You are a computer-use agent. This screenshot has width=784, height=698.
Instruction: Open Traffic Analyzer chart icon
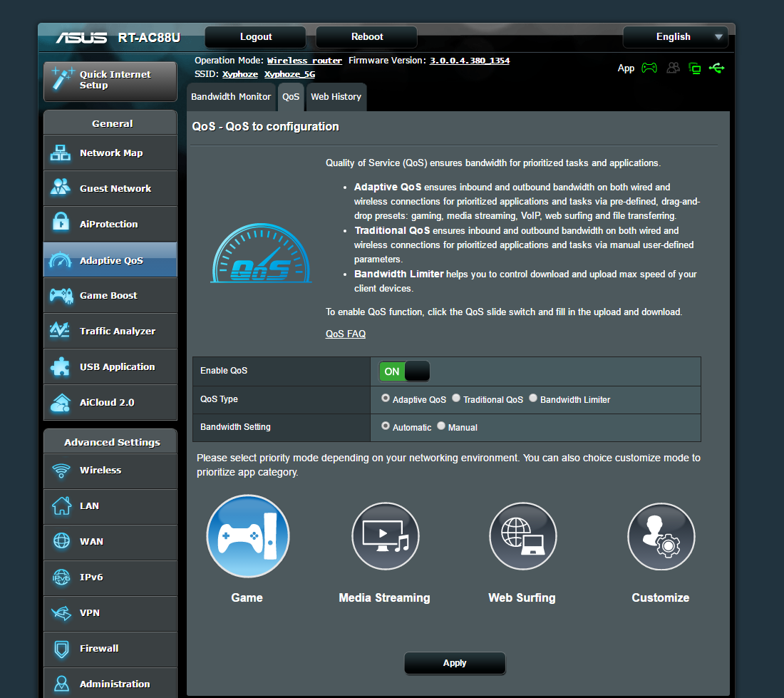click(x=60, y=330)
